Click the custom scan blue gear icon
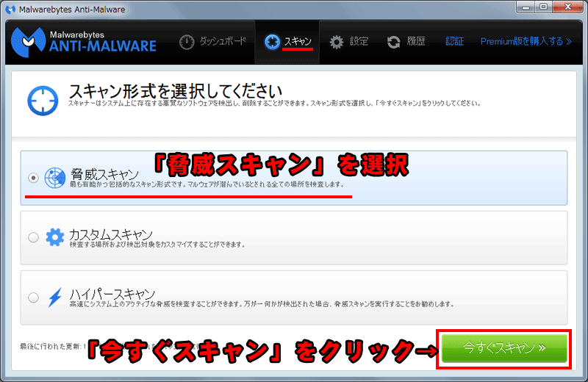 coord(54,237)
